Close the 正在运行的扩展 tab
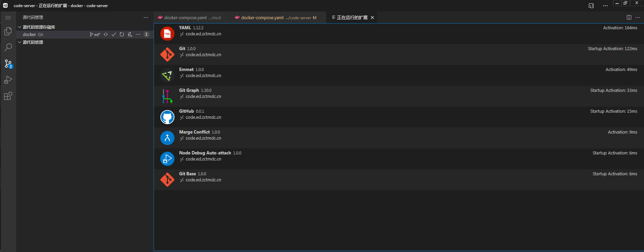The height and width of the screenshot is (252, 644). pos(372,17)
